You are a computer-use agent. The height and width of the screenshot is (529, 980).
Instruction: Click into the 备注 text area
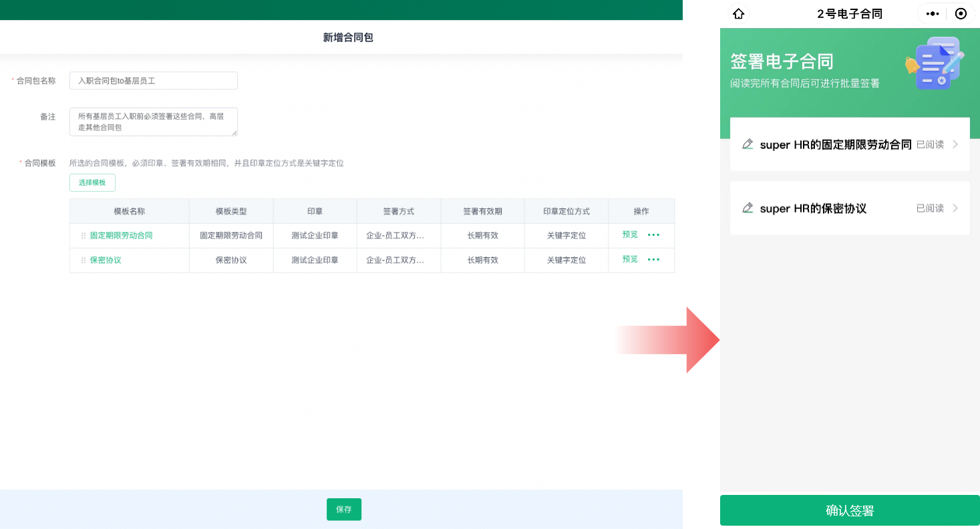(x=154, y=122)
